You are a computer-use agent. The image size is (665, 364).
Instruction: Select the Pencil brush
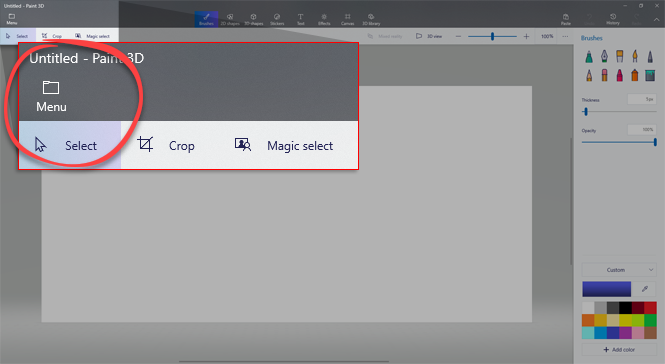coord(589,76)
